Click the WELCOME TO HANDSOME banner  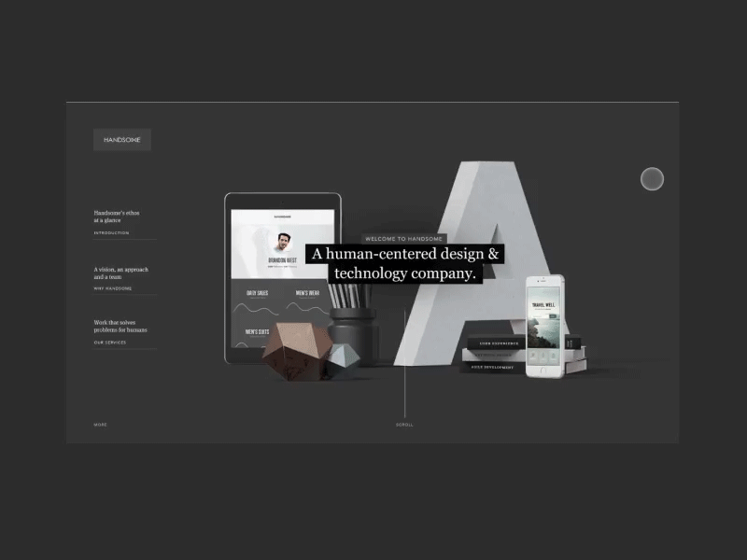pos(405,239)
